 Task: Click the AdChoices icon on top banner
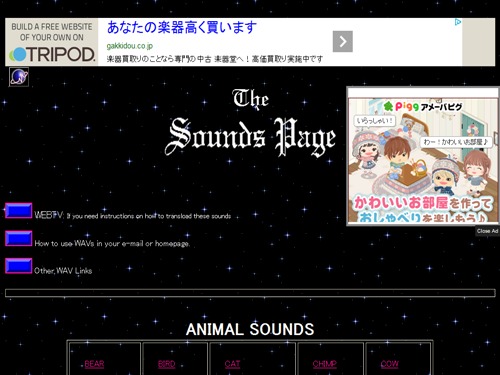click(458, 22)
